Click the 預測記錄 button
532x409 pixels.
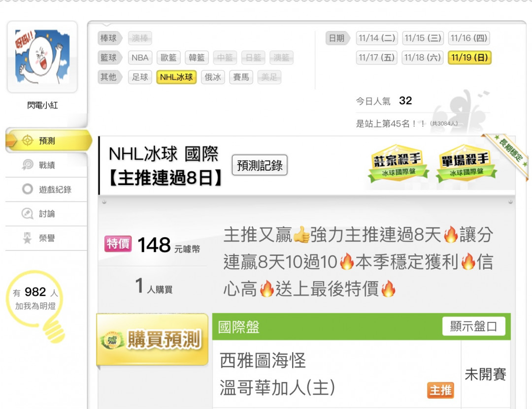[x=260, y=165]
